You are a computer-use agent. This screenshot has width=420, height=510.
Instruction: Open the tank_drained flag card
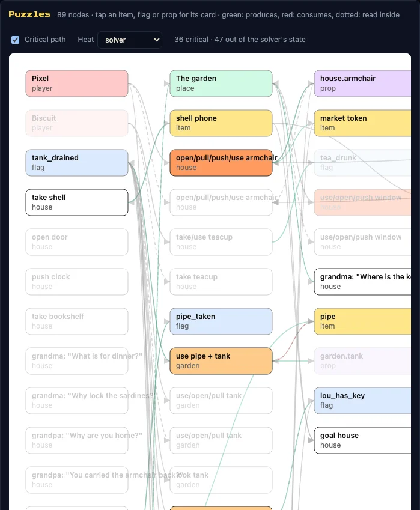(77, 163)
